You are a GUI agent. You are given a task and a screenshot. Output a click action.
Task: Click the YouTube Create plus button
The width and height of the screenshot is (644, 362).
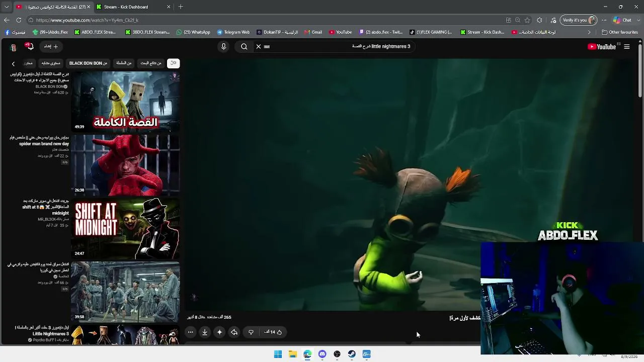click(x=51, y=46)
